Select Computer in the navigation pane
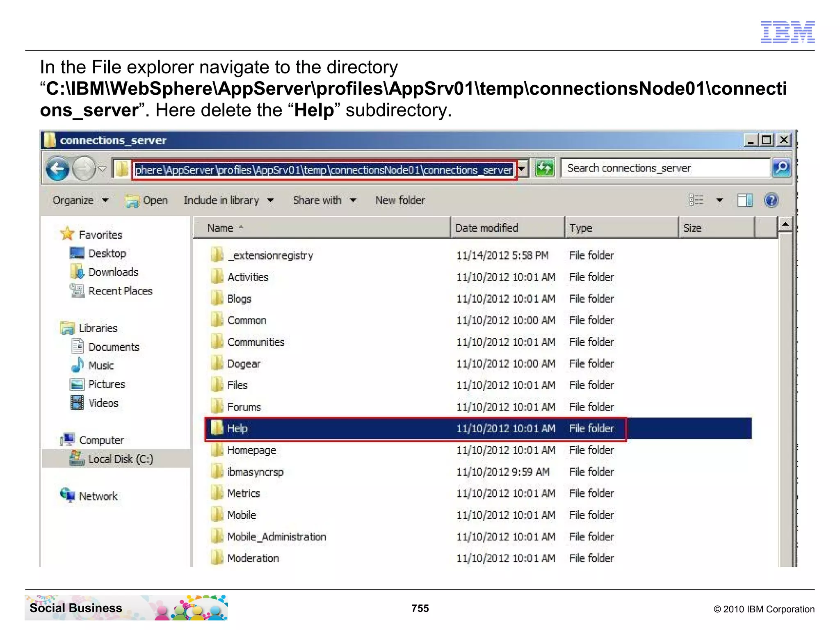Image resolution: width=840 pixels, height=630 pixels. 101,441
